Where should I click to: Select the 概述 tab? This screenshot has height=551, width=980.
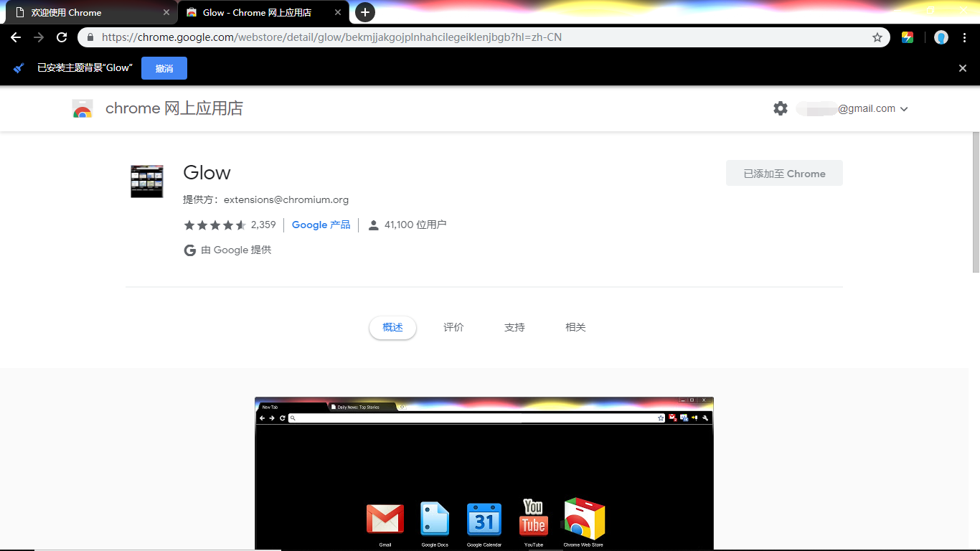pyautogui.click(x=393, y=327)
